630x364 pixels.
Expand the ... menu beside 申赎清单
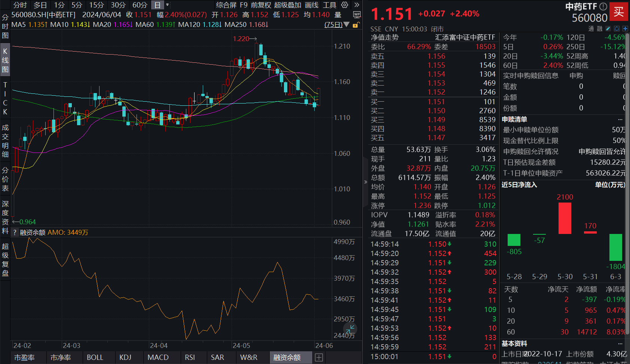click(620, 119)
